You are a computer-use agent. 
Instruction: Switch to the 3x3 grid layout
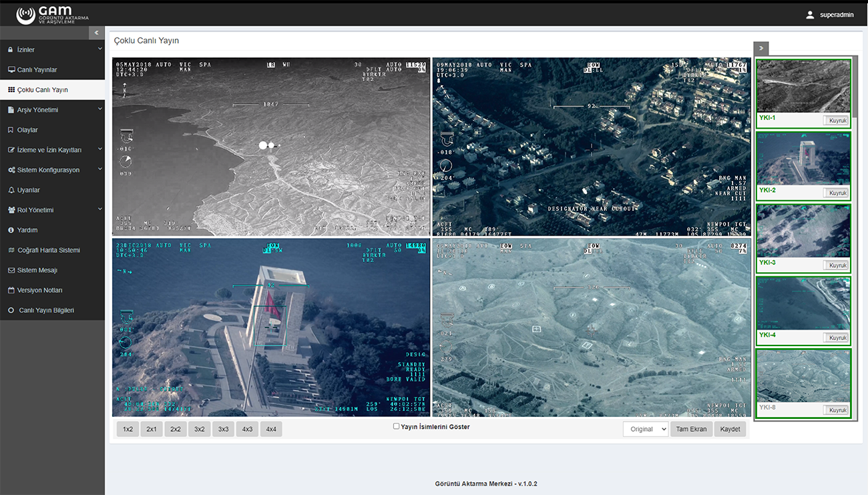(224, 429)
